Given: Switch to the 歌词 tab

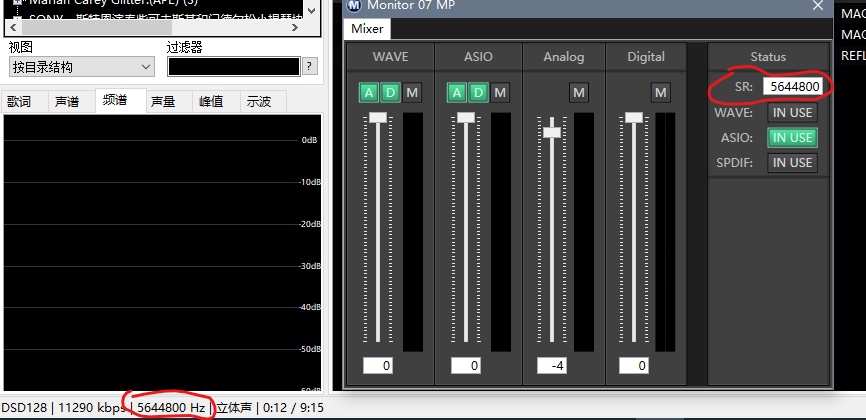Looking at the screenshot, I should (20, 101).
